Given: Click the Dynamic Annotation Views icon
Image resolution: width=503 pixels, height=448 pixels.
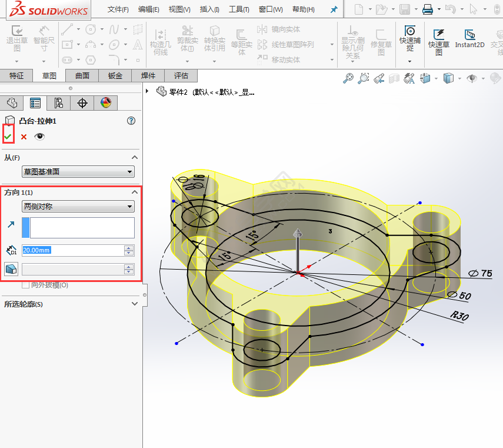Looking at the screenshot, I should (409, 78).
